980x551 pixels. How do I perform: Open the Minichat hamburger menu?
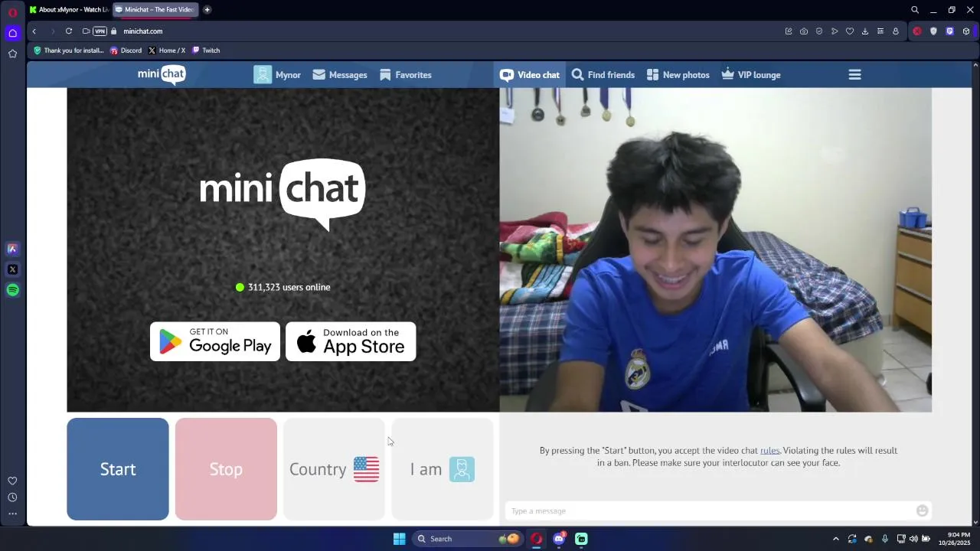[855, 75]
